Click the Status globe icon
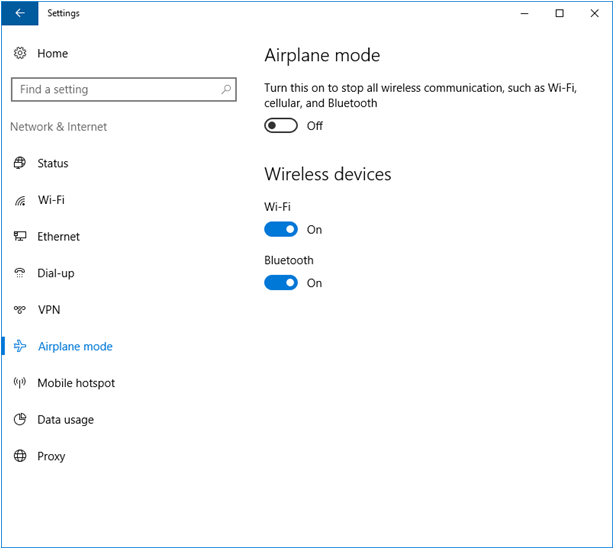The height and width of the screenshot is (549, 614). point(20,163)
